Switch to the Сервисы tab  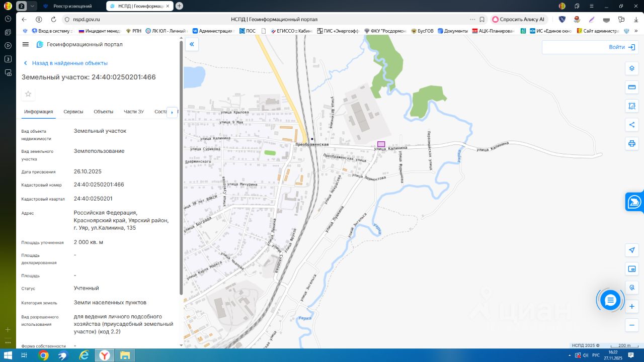click(73, 112)
